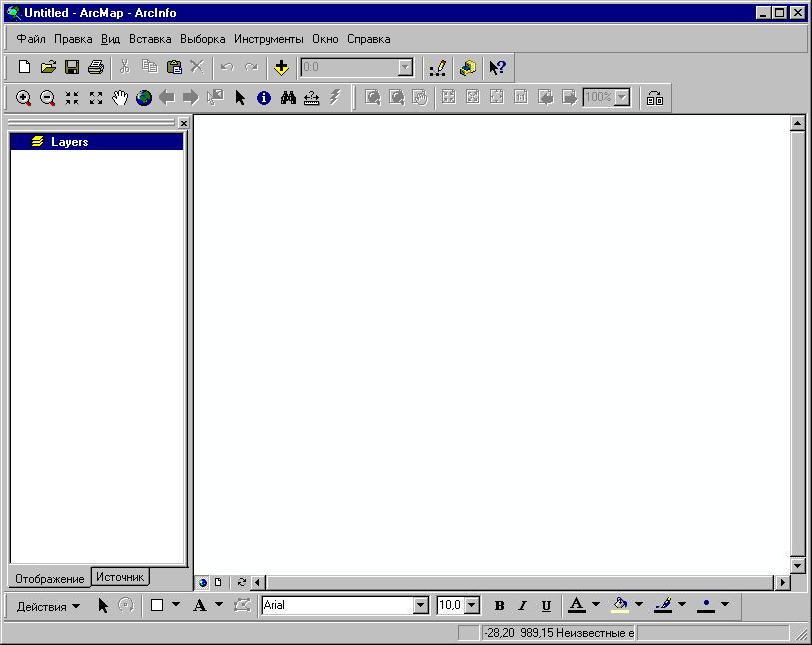The height and width of the screenshot is (645, 812).
Task: Open the layout zoom 100% dropdown
Action: [622, 97]
